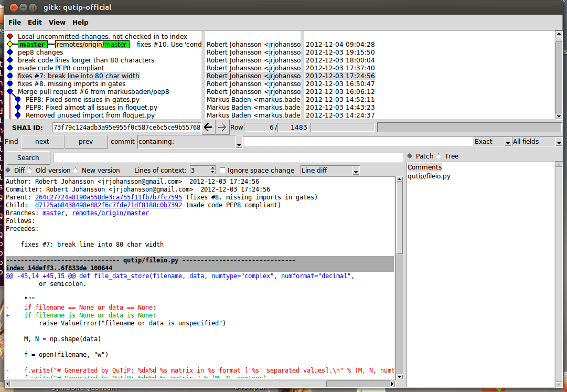
Task: Click the merge pull request #6 node
Action: click(x=10, y=91)
